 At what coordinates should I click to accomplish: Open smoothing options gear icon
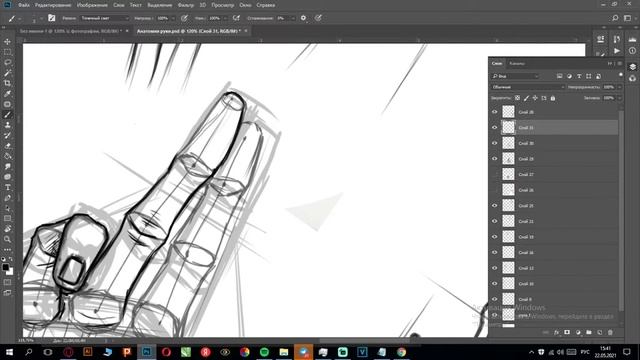pyautogui.click(x=303, y=18)
